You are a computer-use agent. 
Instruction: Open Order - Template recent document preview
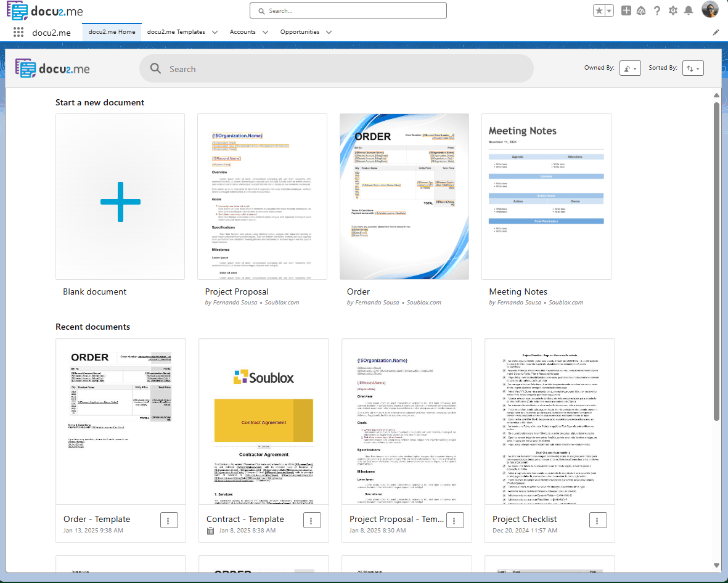coord(121,422)
